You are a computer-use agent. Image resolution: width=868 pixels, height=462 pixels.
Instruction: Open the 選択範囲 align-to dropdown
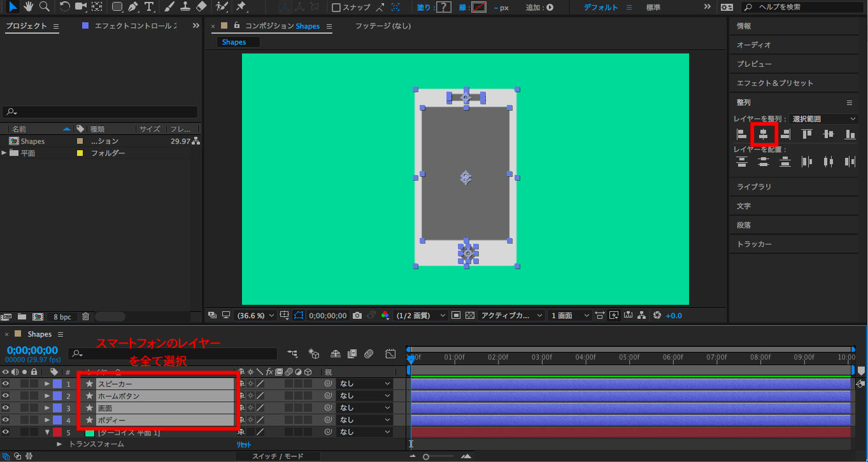click(824, 119)
